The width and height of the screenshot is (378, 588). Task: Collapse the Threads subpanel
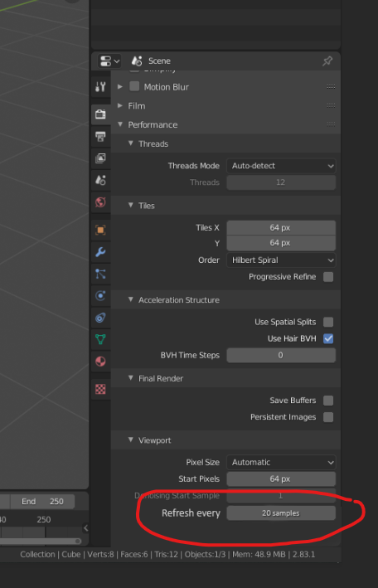click(130, 143)
